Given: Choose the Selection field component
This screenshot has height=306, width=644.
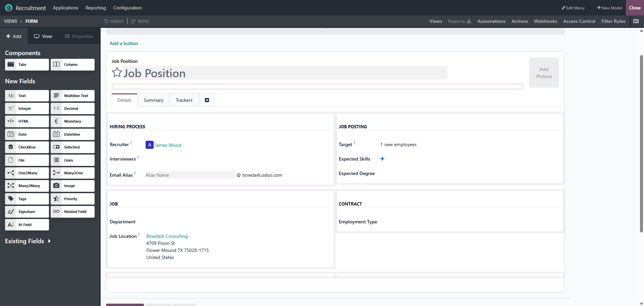Looking at the screenshot, I should (72, 147).
